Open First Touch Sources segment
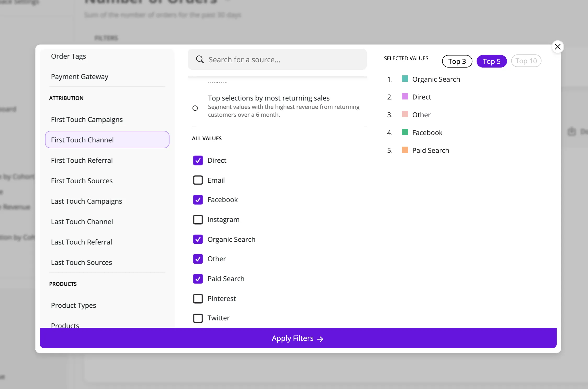Image resolution: width=588 pixels, height=389 pixels. click(82, 181)
